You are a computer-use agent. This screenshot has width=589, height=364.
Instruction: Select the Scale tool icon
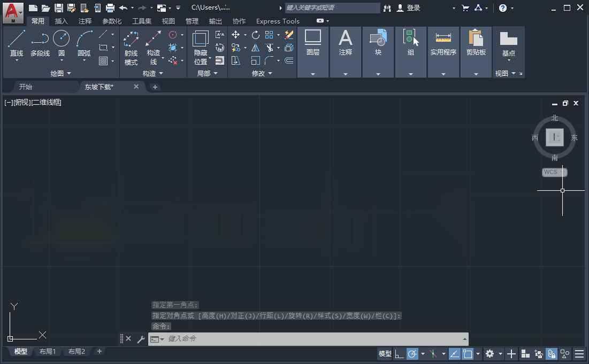click(255, 60)
